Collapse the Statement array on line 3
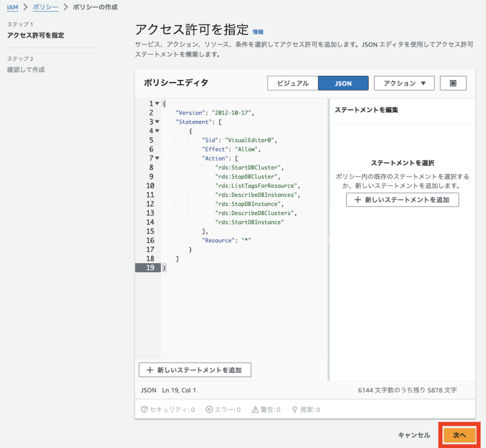 pos(157,122)
